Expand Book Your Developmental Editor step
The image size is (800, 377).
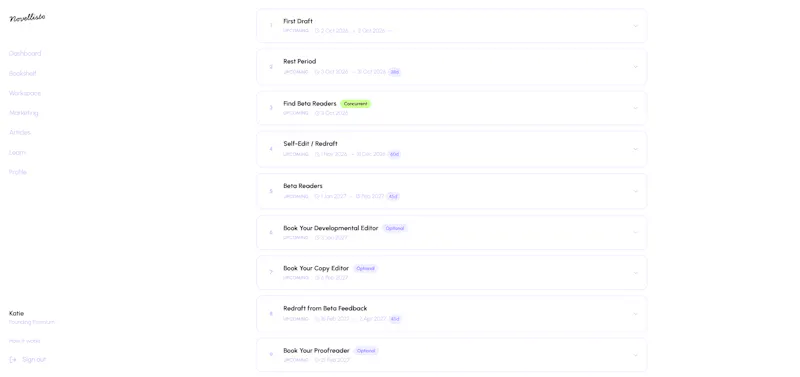635,232
